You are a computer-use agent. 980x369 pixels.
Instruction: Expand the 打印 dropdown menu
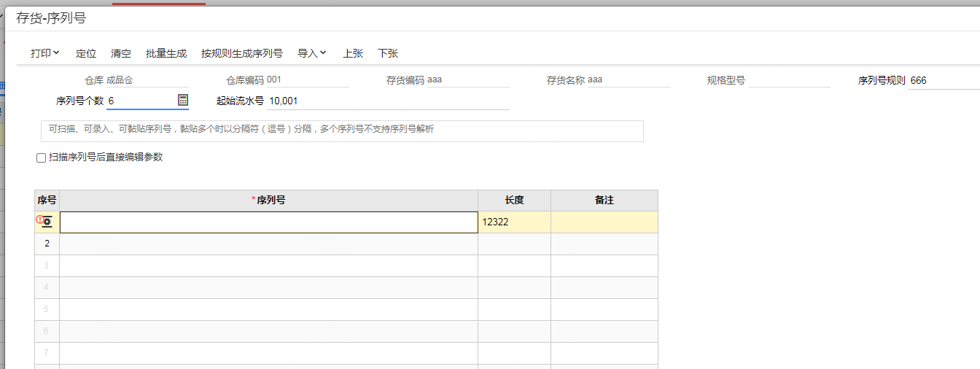coord(45,53)
